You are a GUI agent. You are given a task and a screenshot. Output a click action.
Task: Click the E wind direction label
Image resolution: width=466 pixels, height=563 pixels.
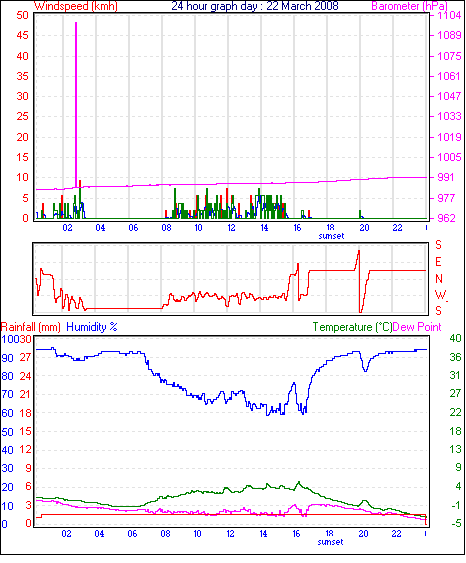pos(438,262)
